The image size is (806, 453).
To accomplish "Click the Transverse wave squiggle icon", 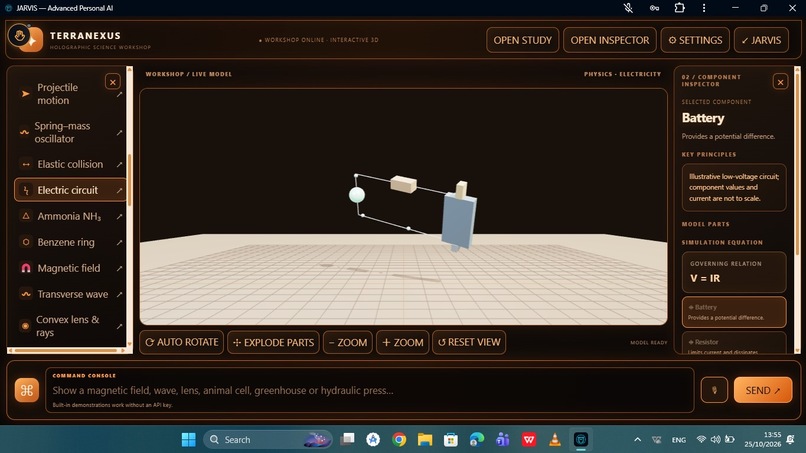I will point(26,294).
